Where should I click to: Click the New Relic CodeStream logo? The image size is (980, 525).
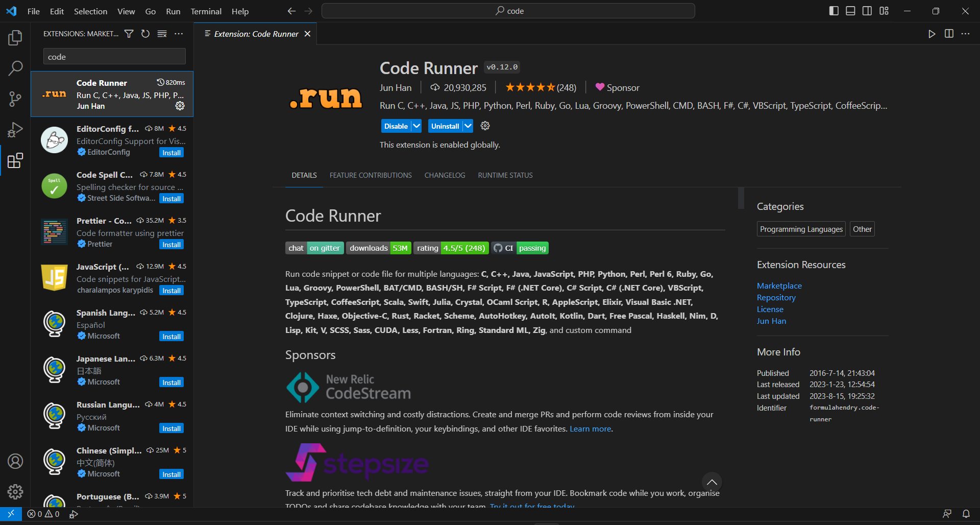click(x=348, y=387)
